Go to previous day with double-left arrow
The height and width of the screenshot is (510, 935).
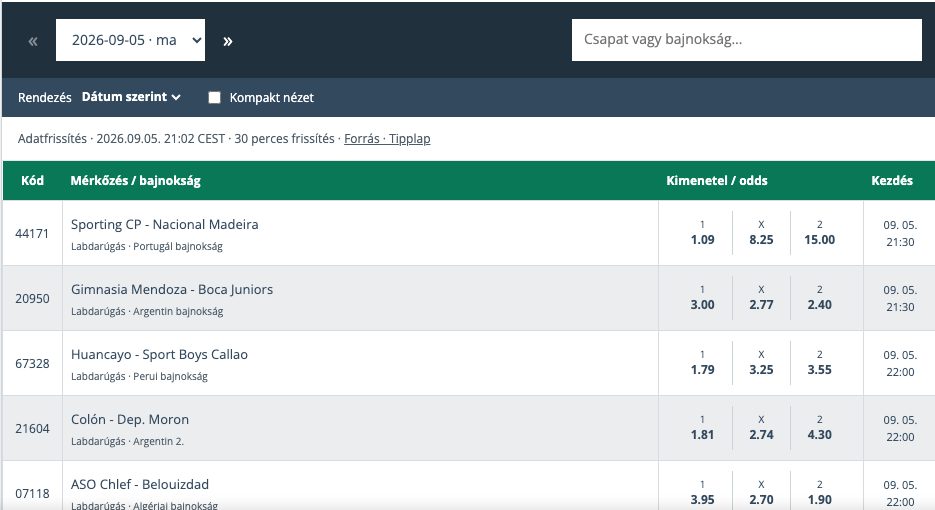(33, 41)
